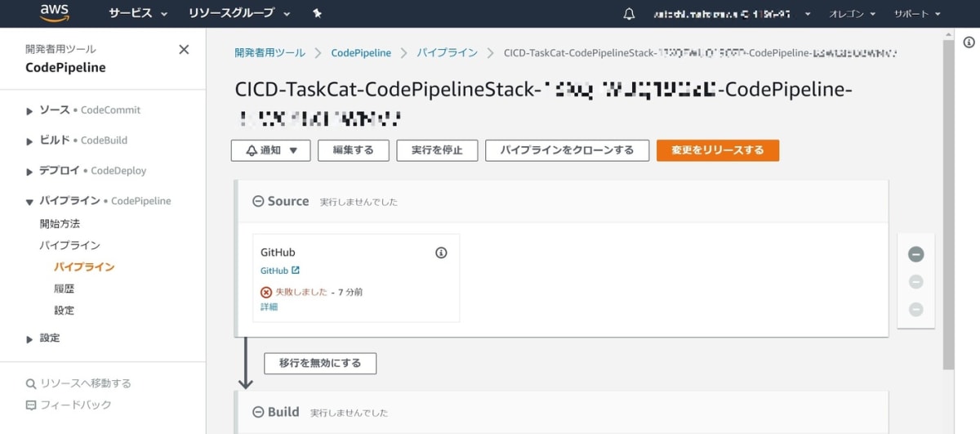The image size is (980, 434).
Task: Open the GitHub external link
Action: tap(280, 271)
